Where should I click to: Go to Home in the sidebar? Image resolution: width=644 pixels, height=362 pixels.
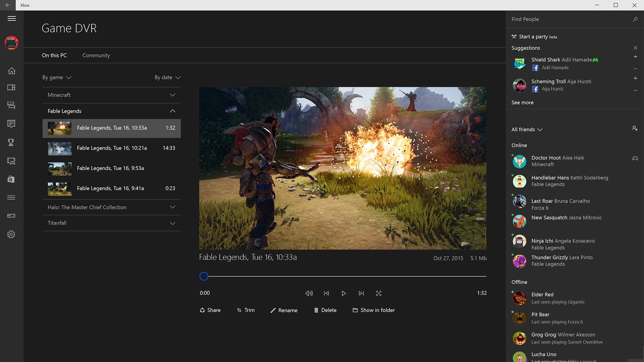(11, 71)
